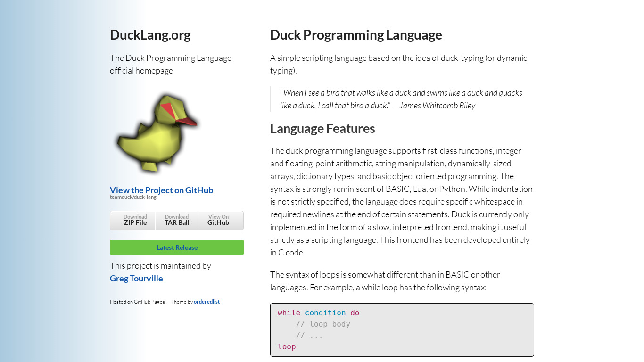Open View the Project on GitHub link
644x362 pixels.
pyautogui.click(x=161, y=190)
